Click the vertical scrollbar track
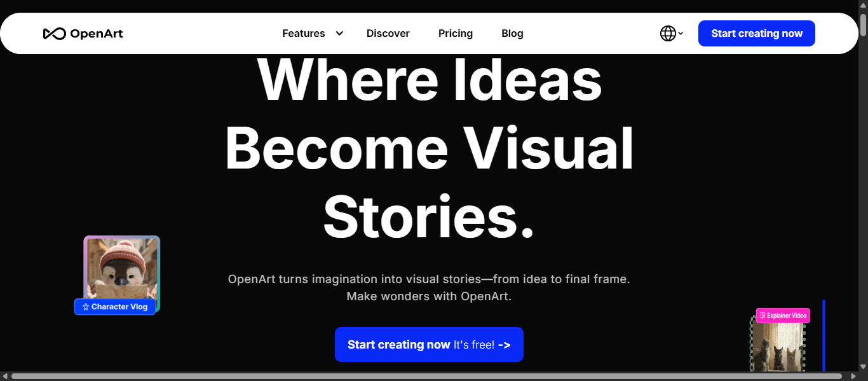The height and width of the screenshot is (381, 868). coord(863,191)
